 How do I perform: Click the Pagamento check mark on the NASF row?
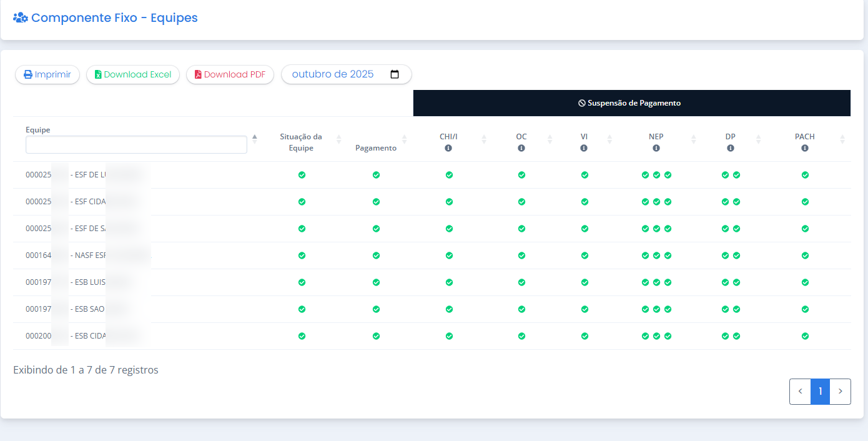pos(376,255)
